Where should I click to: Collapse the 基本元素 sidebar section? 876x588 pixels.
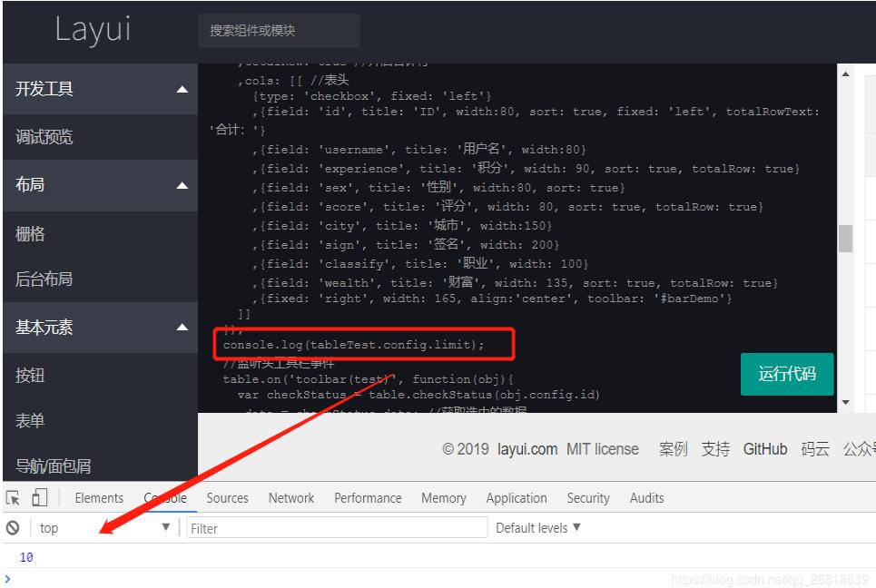pyautogui.click(x=101, y=328)
